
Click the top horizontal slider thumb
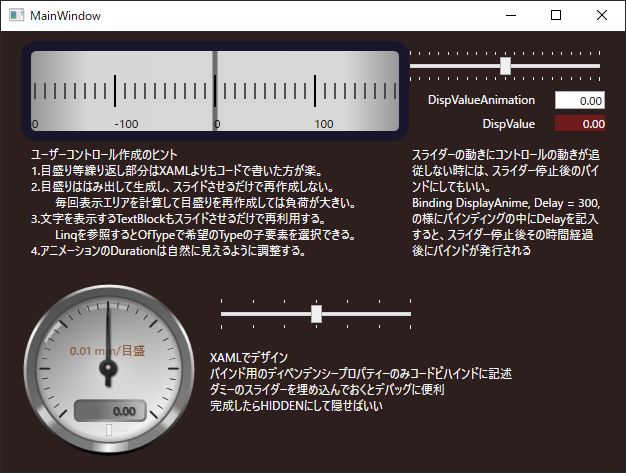[x=505, y=66]
